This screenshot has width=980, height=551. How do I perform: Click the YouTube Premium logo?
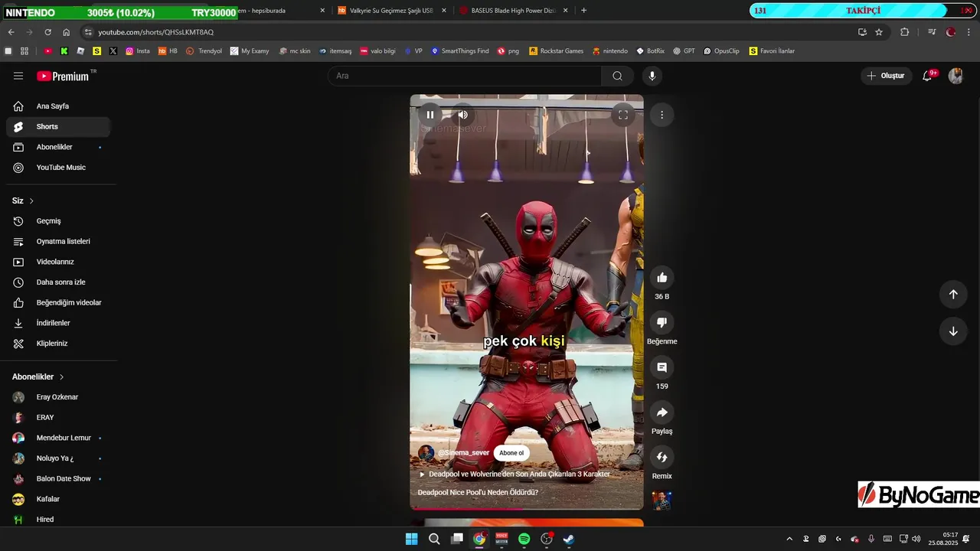click(63, 76)
